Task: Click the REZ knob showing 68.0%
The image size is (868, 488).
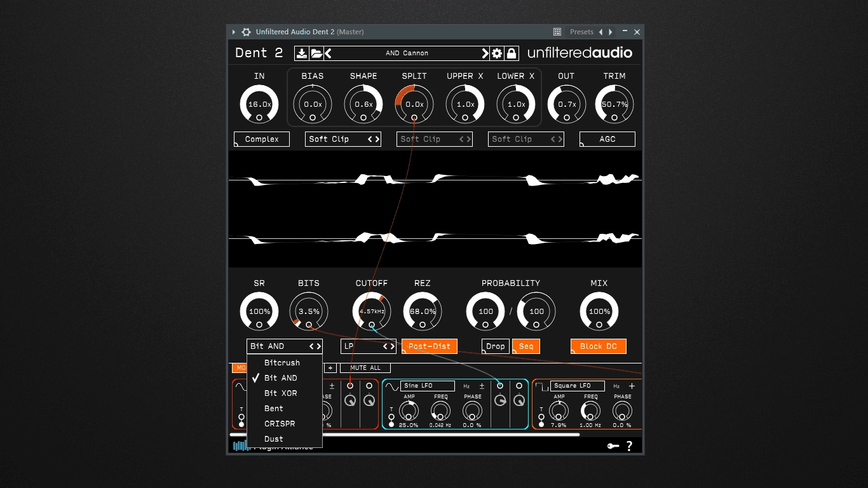Action: pos(423,311)
